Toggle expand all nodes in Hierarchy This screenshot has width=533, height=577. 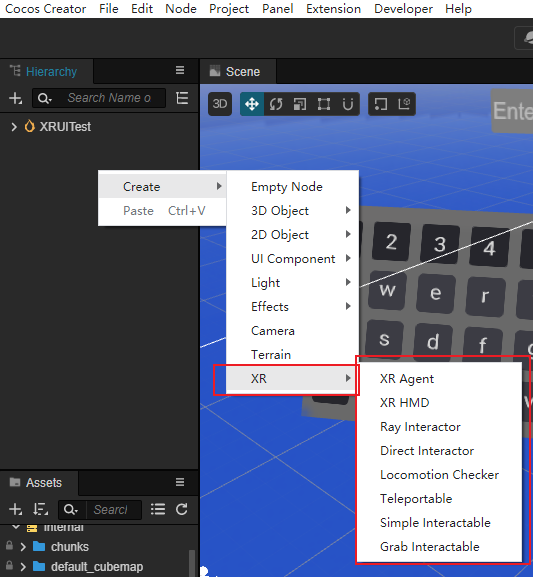click(183, 98)
